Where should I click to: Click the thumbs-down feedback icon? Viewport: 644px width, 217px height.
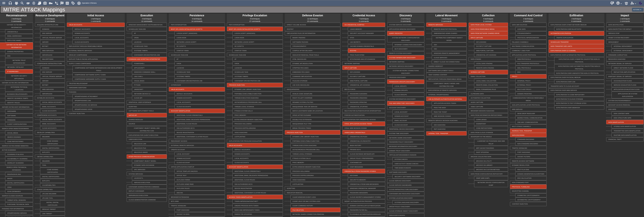tap(612, 3)
